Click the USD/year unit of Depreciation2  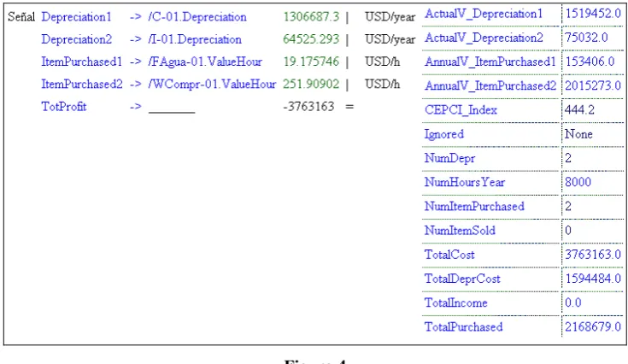point(390,39)
